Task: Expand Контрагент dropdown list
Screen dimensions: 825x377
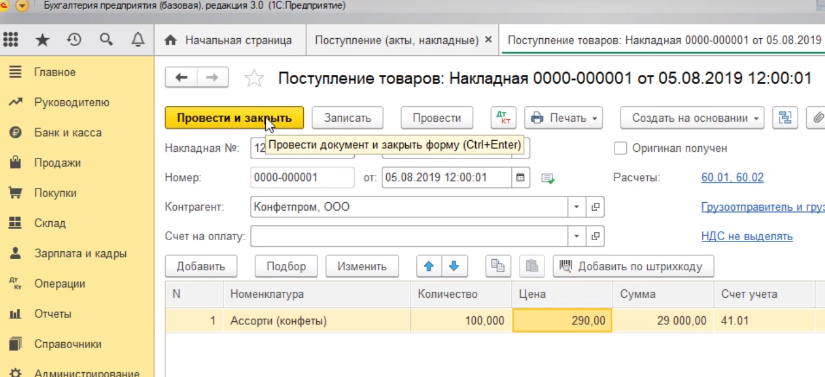Action: click(577, 207)
